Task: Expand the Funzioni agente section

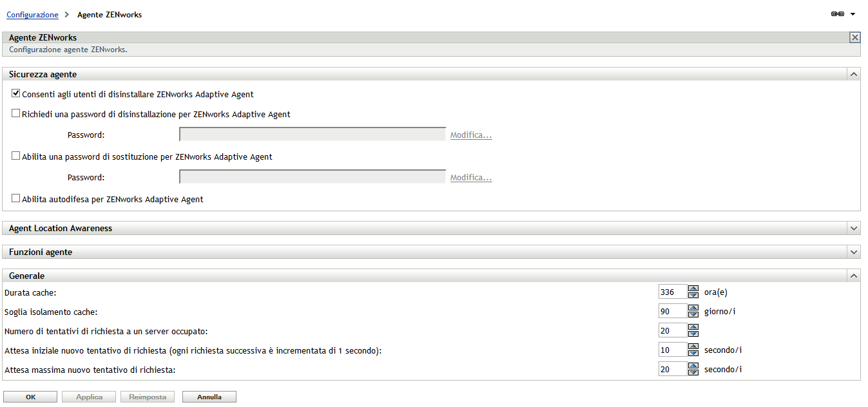Action: [854, 252]
